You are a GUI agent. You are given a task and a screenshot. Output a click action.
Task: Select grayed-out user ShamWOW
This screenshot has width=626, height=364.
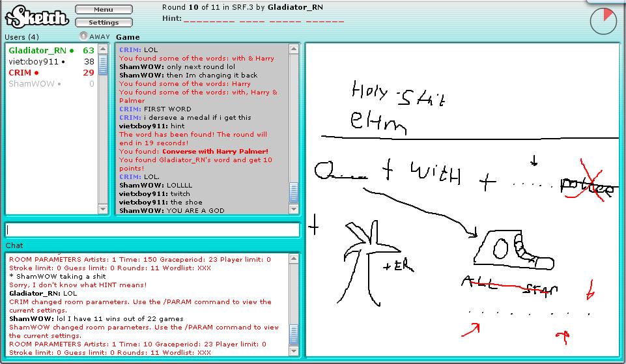(31, 84)
